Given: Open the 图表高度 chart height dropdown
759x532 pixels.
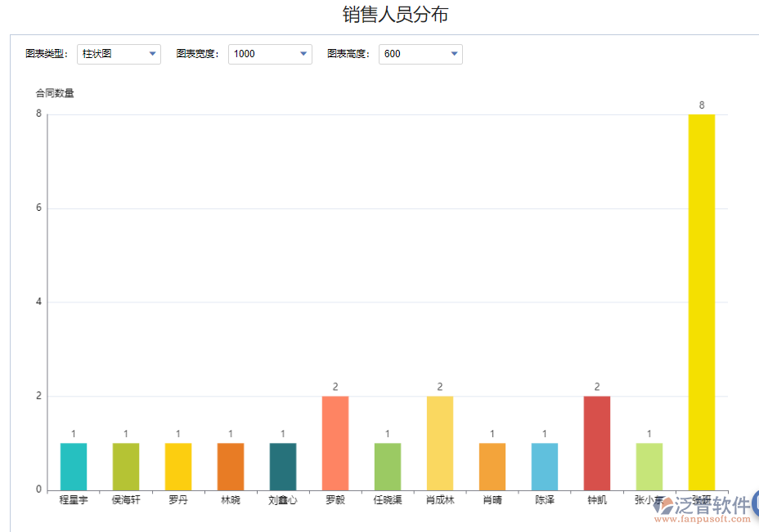Looking at the screenshot, I should tap(454, 54).
